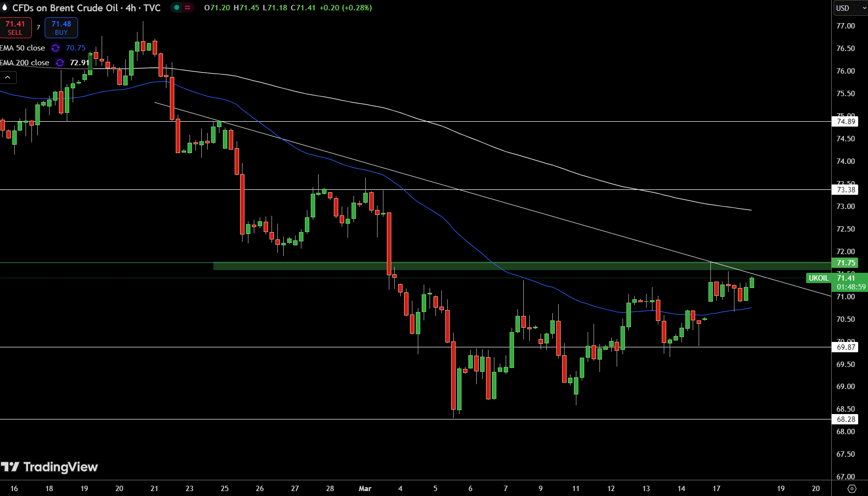Click the current price 71.41 countdown label
The width and height of the screenshot is (868, 496).
coord(850,283)
